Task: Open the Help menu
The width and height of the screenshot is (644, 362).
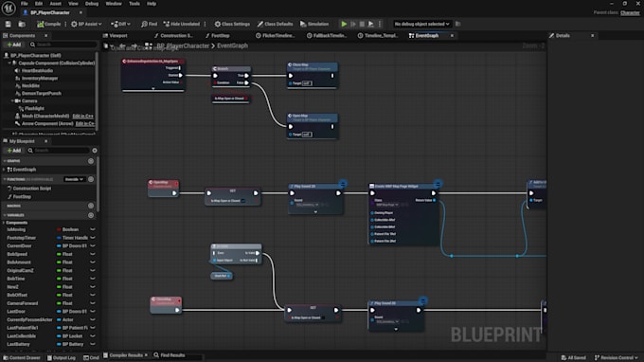Action: pos(152,4)
